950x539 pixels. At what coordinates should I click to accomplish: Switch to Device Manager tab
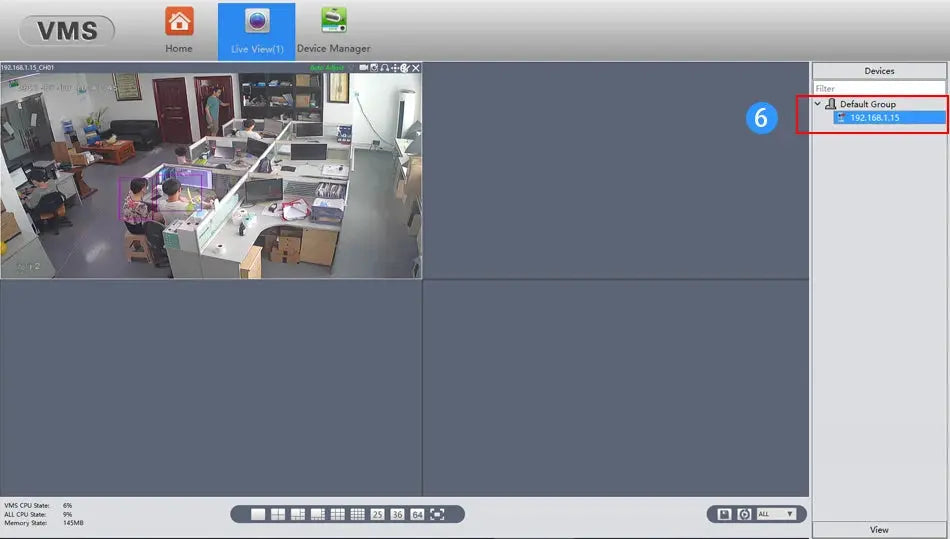pyautogui.click(x=333, y=30)
